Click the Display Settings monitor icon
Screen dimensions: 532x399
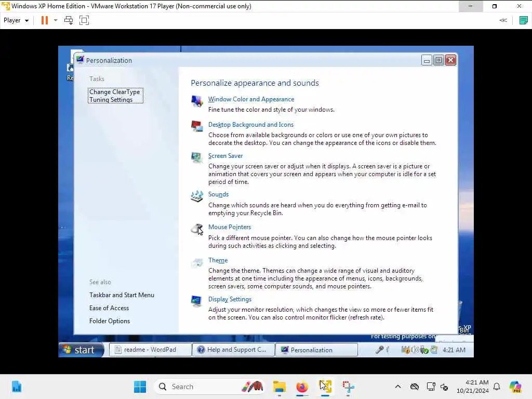click(x=197, y=301)
